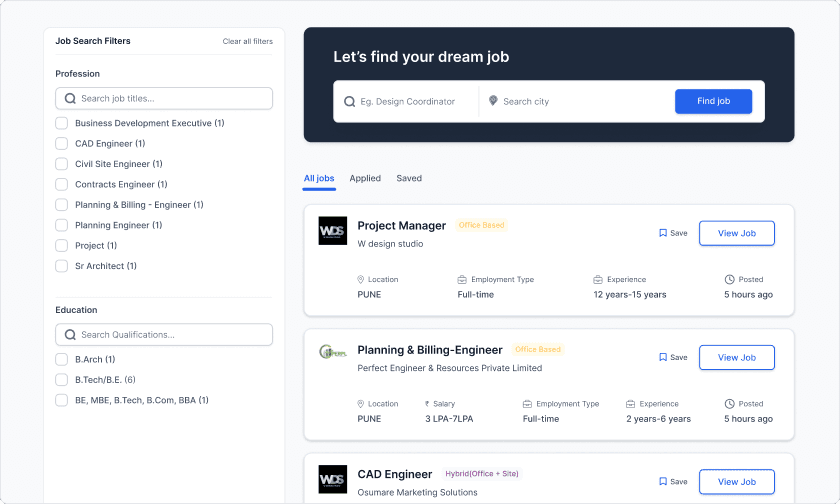This screenshot has height=504, width=840.
Task: Click the location pin icon beside Search city
Action: tap(493, 101)
